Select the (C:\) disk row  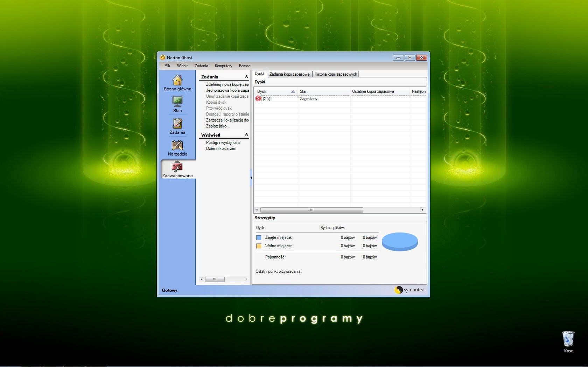pyautogui.click(x=339, y=99)
